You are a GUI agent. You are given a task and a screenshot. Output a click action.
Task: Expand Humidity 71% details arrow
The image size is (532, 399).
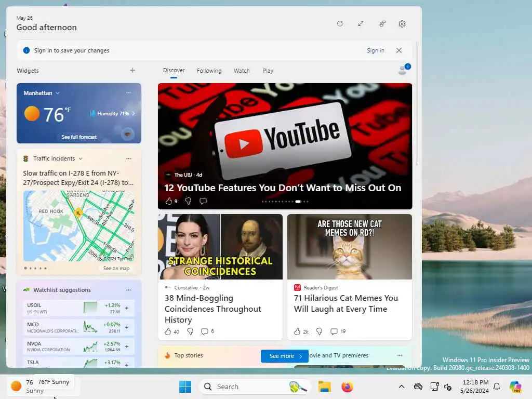click(x=134, y=114)
